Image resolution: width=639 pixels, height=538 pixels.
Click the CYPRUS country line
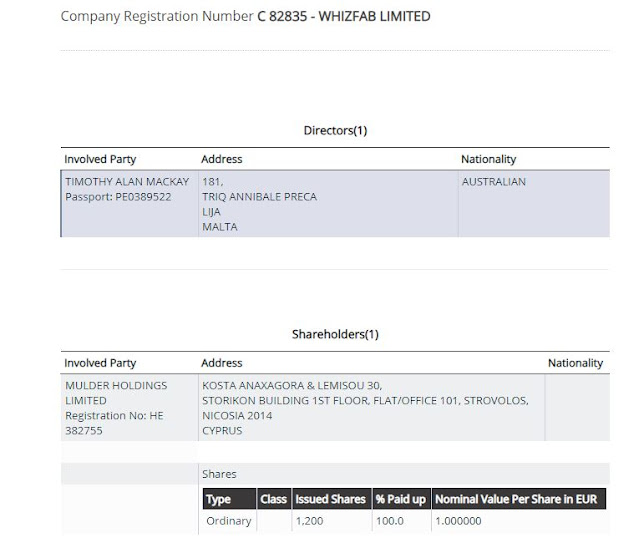(221, 431)
